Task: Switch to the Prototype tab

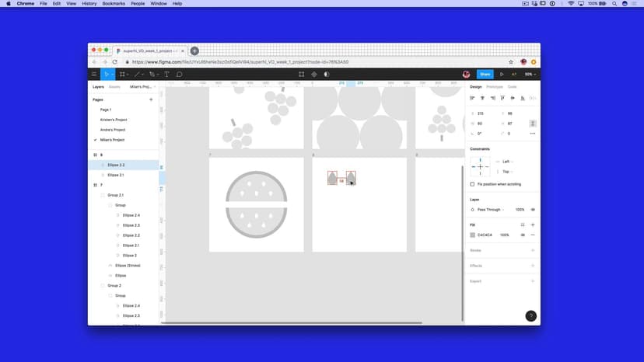Action: coord(495,87)
